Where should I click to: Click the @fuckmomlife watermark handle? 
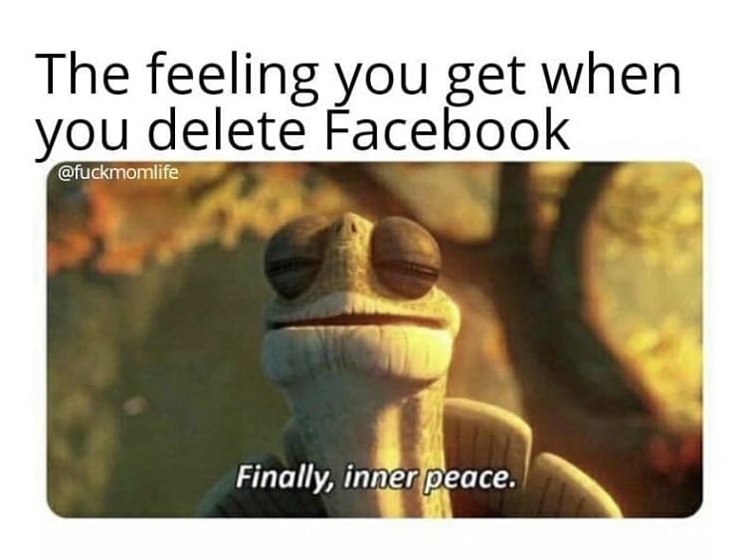118,173
